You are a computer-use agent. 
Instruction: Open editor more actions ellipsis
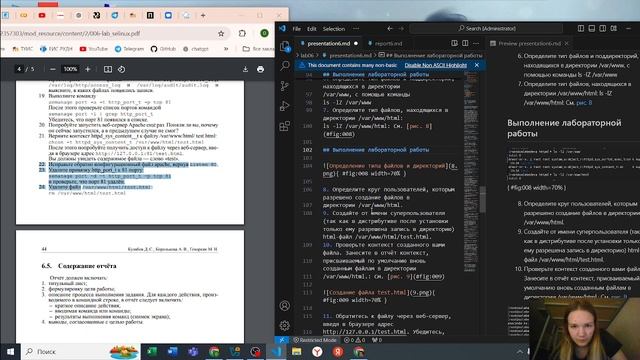pyautogui.click(x=476, y=43)
